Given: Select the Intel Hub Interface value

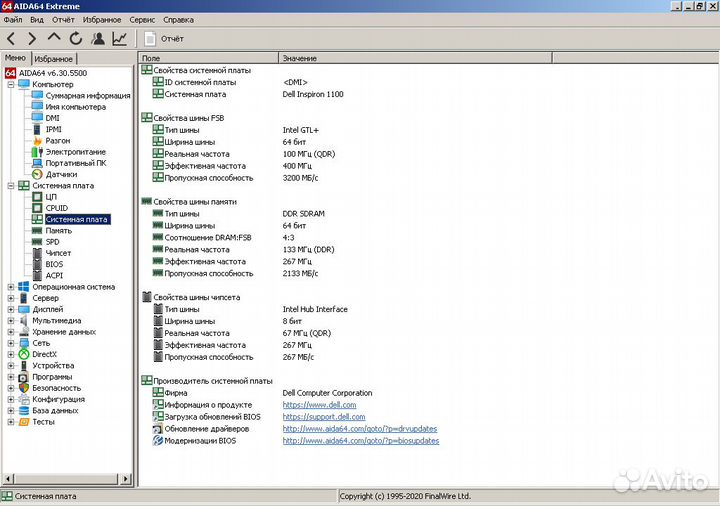Looking at the screenshot, I should (315, 309).
